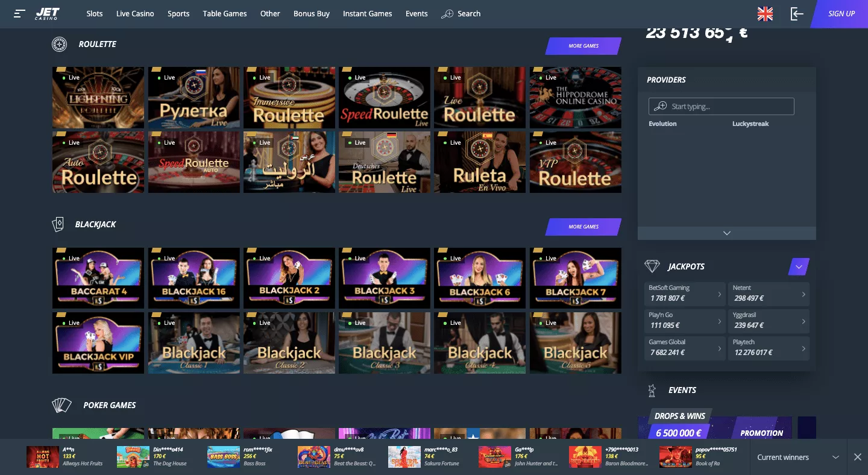Open the Lightning Roulette game thumbnail
The height and width of the screenshot is (475, 868).
pyautogui.click(x=98, y=97)
